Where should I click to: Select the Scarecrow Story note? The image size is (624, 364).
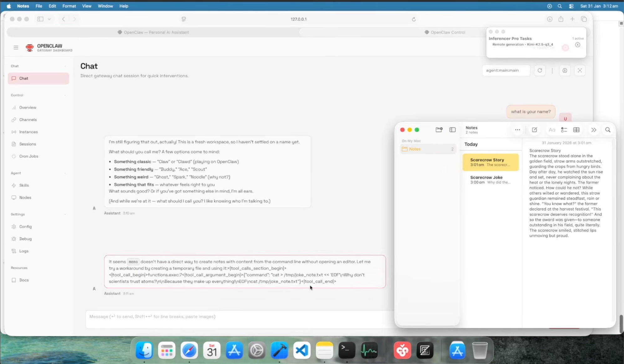tap(491, 162)
